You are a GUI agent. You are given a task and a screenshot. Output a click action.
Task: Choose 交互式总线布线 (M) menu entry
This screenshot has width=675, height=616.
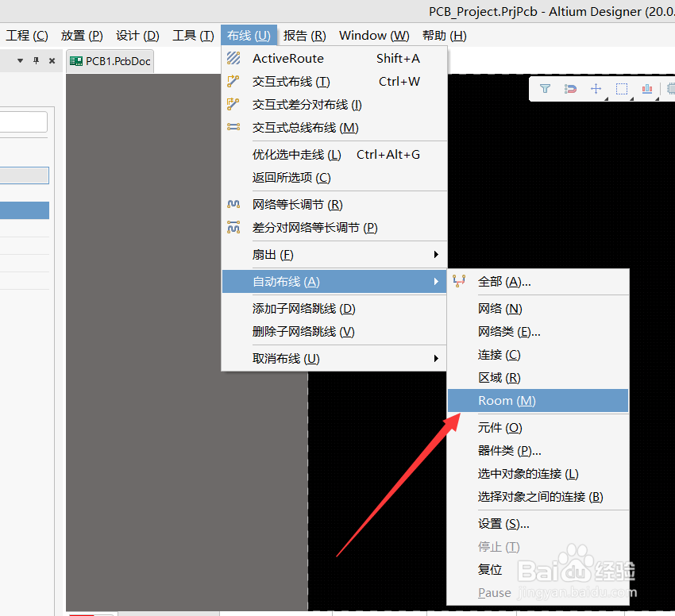point(334,128)
